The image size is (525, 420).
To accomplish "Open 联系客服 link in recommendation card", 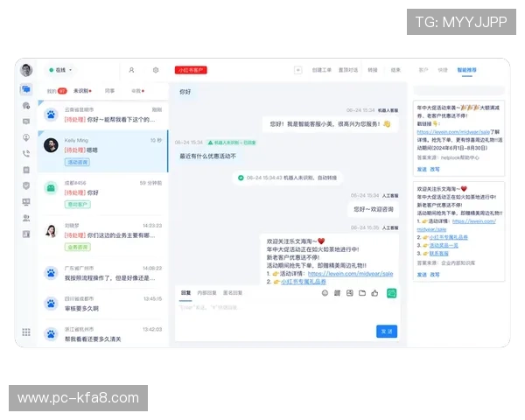I will point(439,253).
